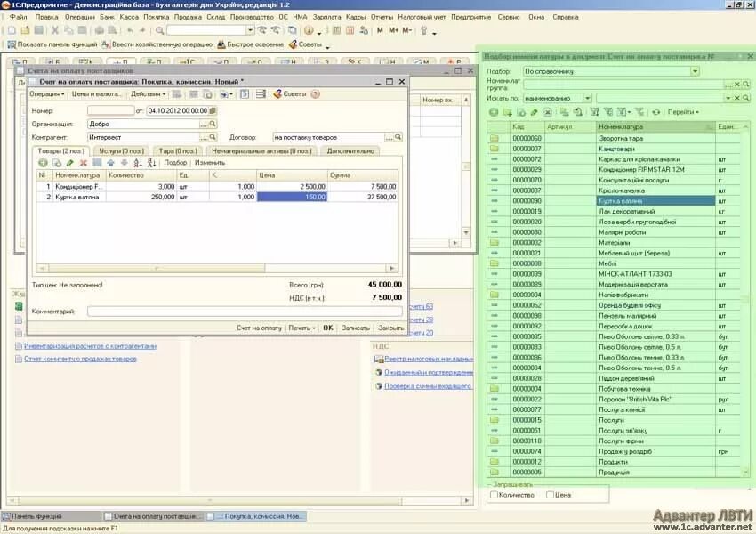Click the Sort descending icon in Товары tab
Viewport: 756px width, 534px height.
pos(151,163)
